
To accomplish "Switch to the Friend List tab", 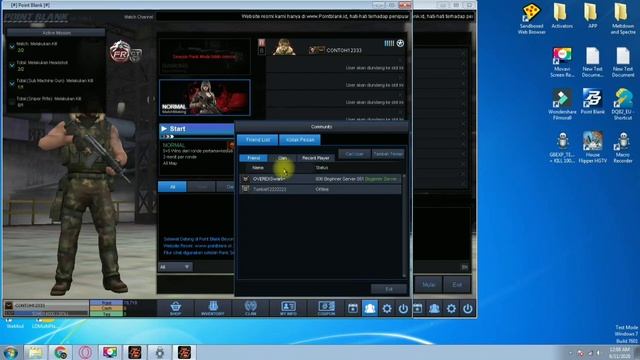I will pos(258,140).
